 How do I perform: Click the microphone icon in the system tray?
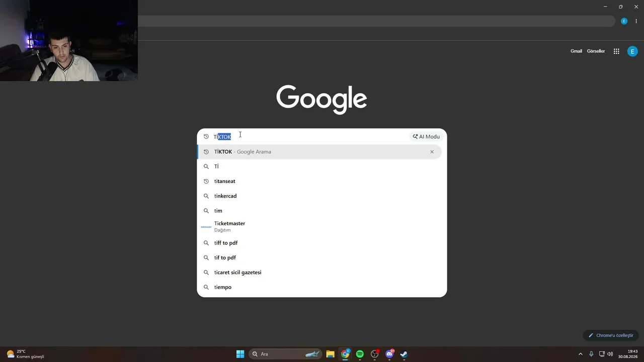pos(591,354)
